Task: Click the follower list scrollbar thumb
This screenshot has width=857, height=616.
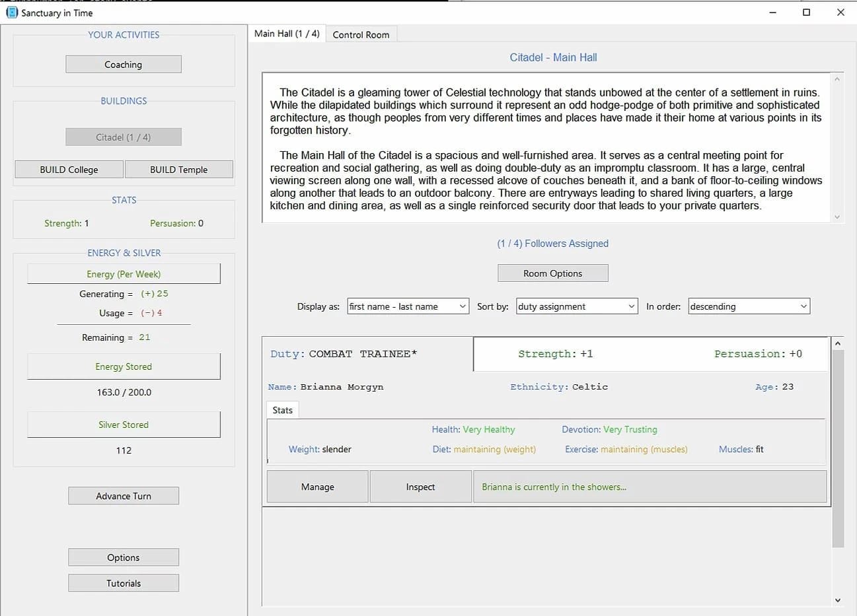Action: pyautogui.click(x=838, y=449)
